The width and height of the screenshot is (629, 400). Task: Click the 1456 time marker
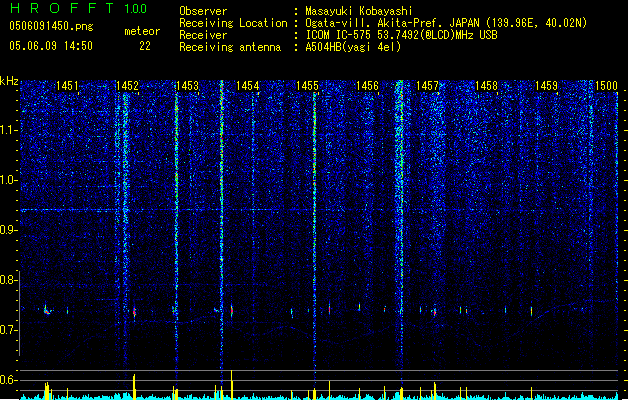367,86
